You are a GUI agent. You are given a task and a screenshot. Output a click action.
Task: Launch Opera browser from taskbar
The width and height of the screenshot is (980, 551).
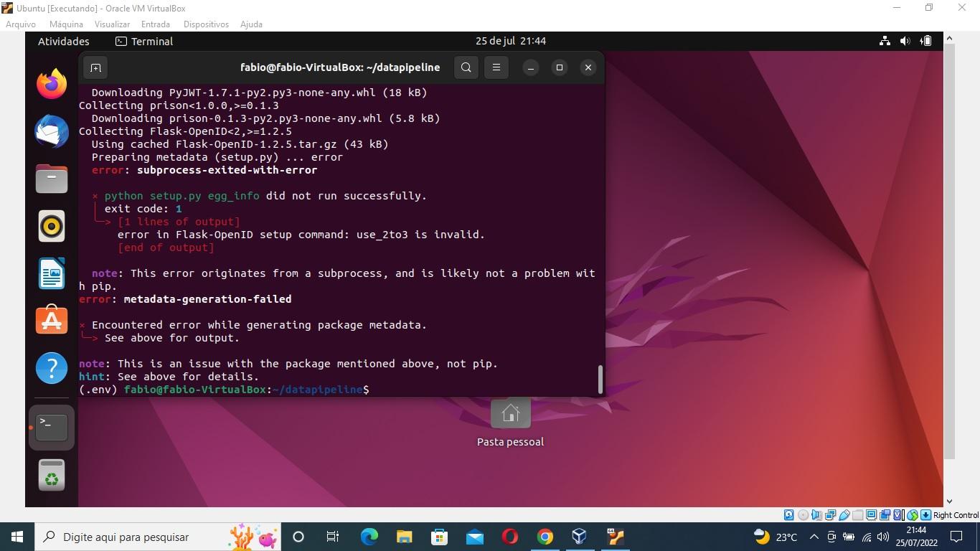point(509,537)
